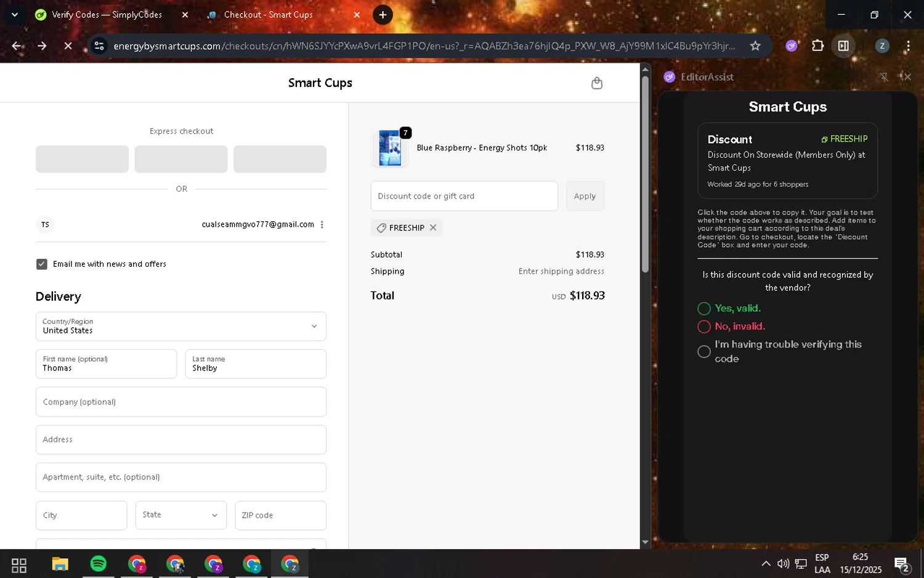Open a new tab with plus button
The width and height of the screenshot is (924, 578).
[x=383, y=15]
